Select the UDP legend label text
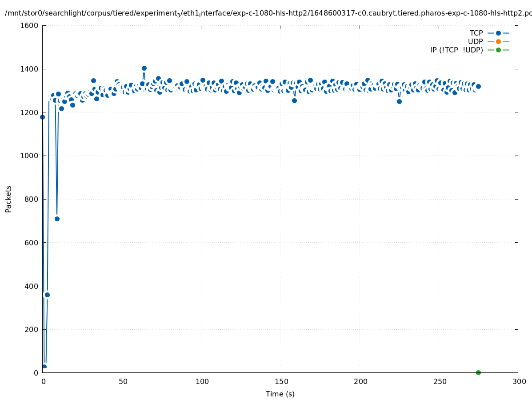 tap(475, 41)
